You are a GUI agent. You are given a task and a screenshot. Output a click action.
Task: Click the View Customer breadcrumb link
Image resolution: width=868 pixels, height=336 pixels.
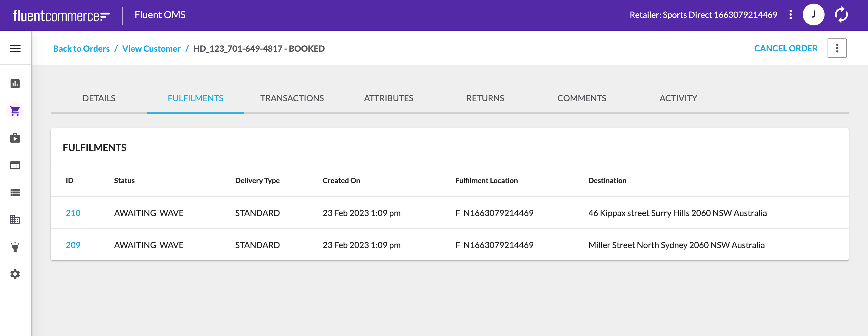point(151,49)
